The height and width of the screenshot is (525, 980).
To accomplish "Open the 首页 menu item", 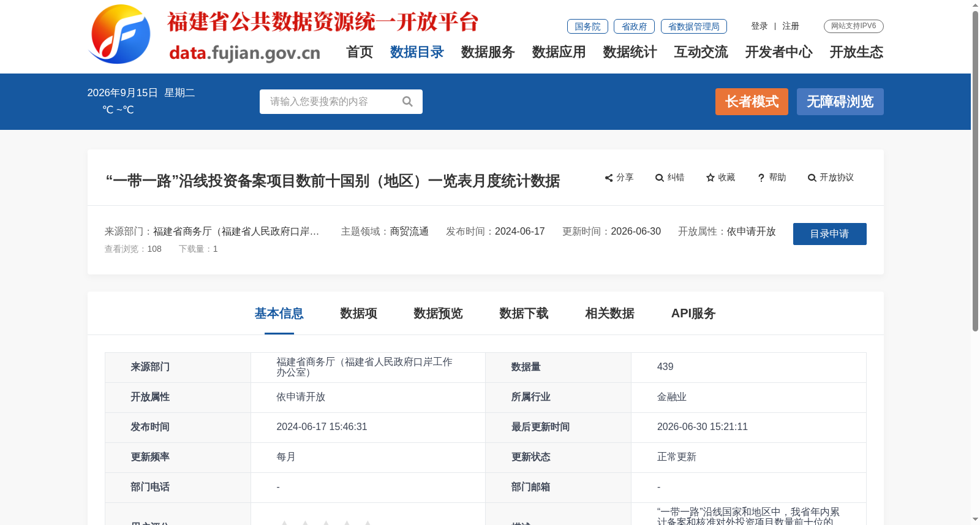I will point(360,52).
